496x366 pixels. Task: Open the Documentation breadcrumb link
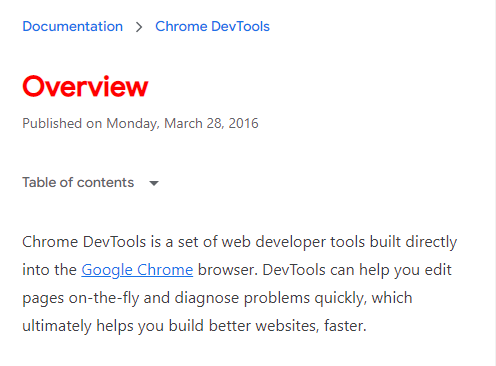coord(73,26)
